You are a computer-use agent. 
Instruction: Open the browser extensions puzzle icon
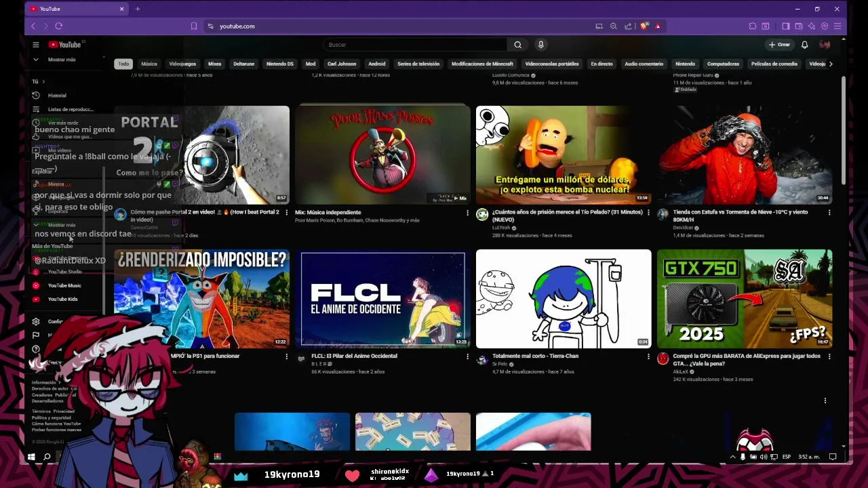click(753, 26)
